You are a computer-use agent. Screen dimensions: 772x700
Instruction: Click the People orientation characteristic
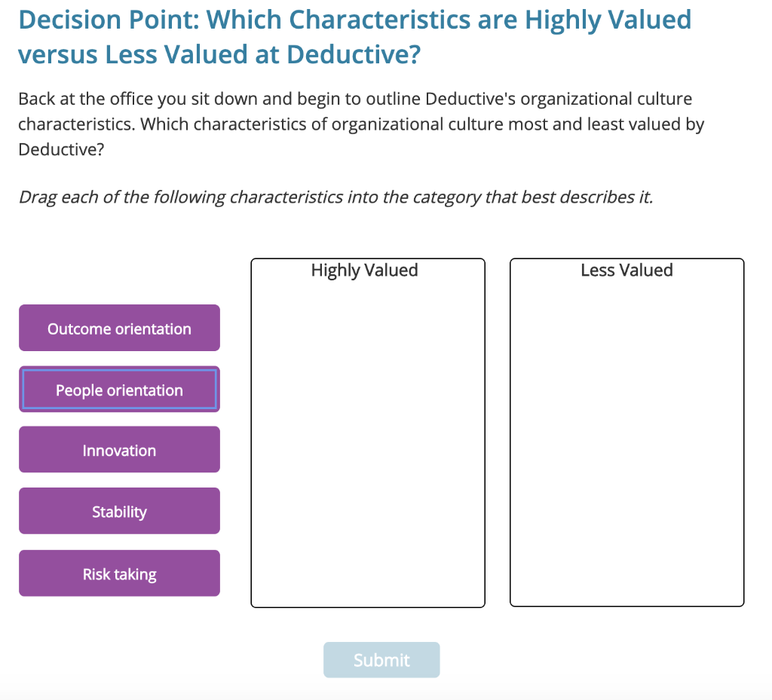coord(119,390)
